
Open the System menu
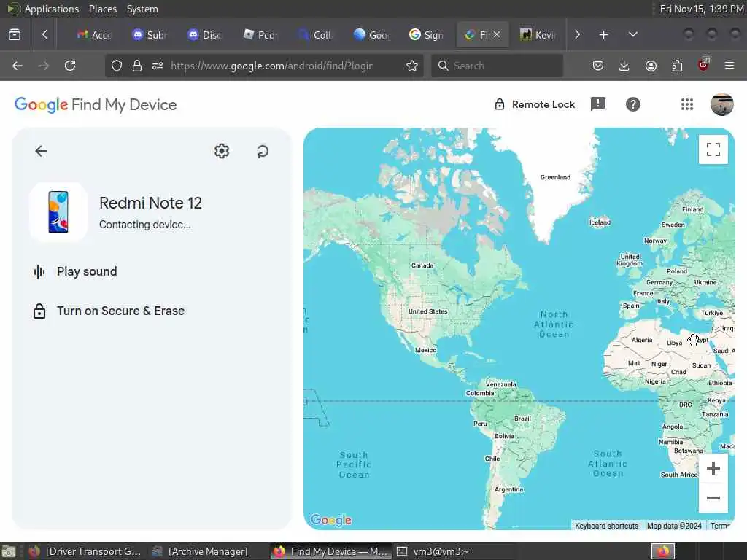[142, 9]
